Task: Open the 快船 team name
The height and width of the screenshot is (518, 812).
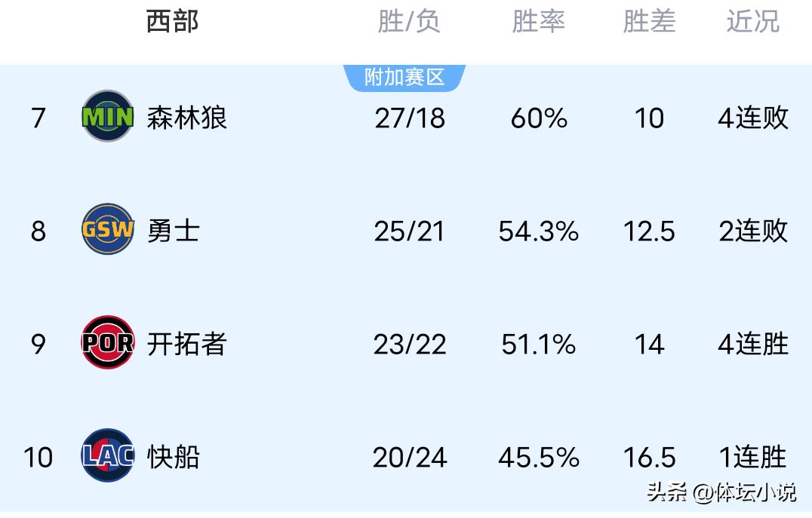Action: pyautogui.click(x=174, y=457)
